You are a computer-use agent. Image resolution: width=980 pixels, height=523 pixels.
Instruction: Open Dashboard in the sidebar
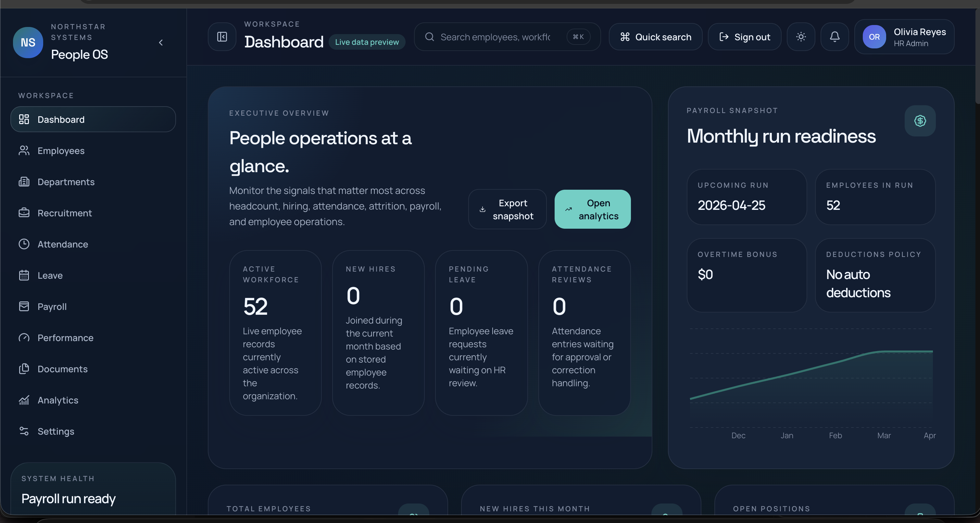93,119
